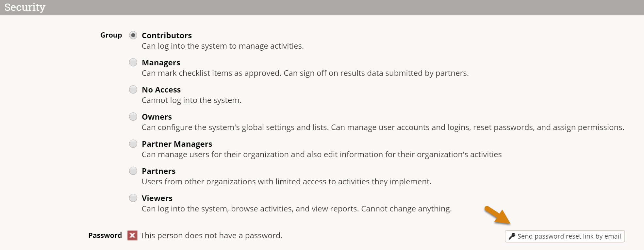Select the Viewers radio button
The image size is (644, 250).
[x=133, y=198]
